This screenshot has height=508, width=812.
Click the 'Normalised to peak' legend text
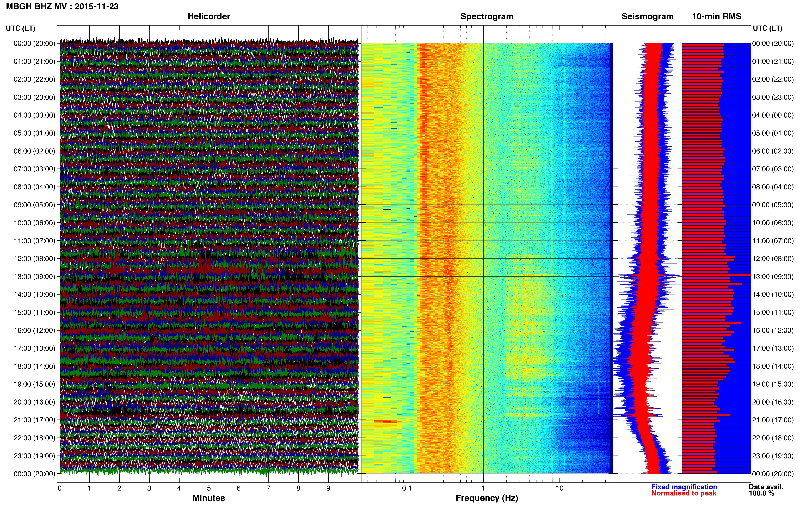coord(684,493)
